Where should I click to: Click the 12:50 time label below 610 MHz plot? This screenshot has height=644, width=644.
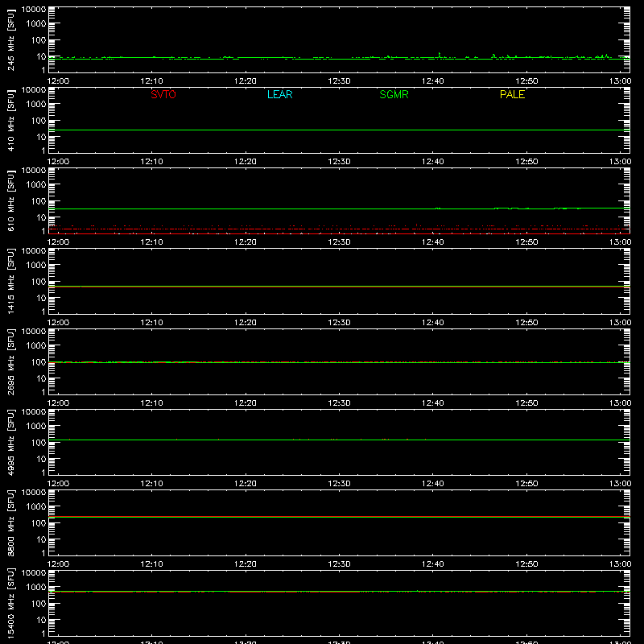(526, 242)
